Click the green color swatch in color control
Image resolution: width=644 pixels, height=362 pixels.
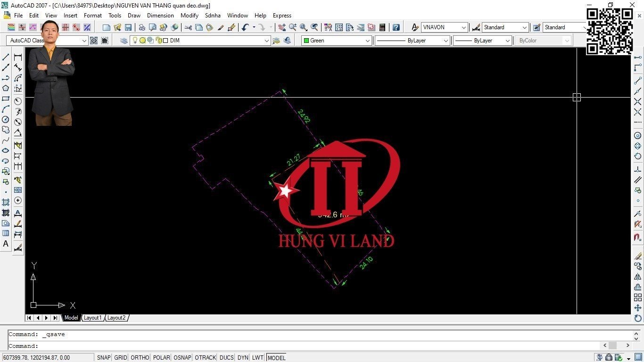pos(306,41)
